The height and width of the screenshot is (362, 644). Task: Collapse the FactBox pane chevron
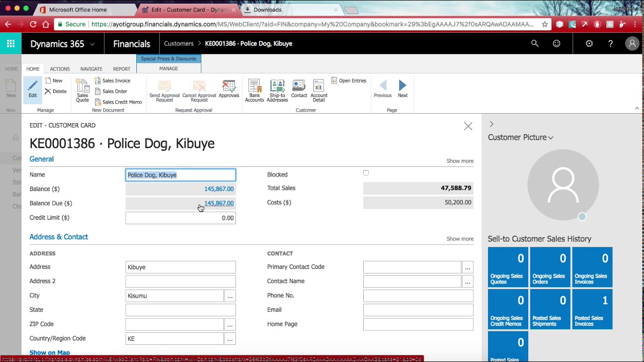pos(491,124)
